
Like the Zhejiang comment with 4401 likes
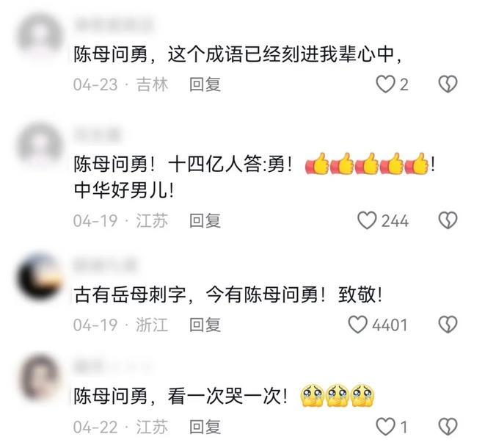pyautogui.click(x=358, y=325)
